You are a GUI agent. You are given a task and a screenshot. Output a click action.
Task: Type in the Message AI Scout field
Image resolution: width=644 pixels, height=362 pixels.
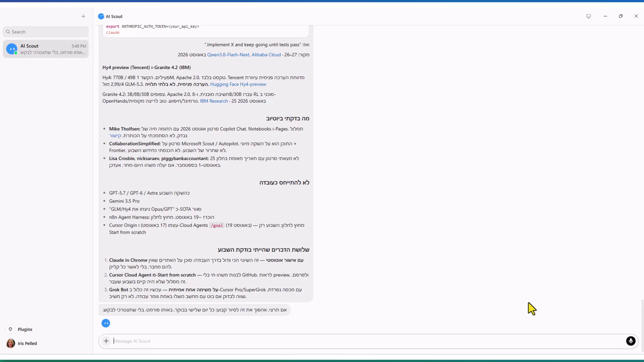pos(368,341)
